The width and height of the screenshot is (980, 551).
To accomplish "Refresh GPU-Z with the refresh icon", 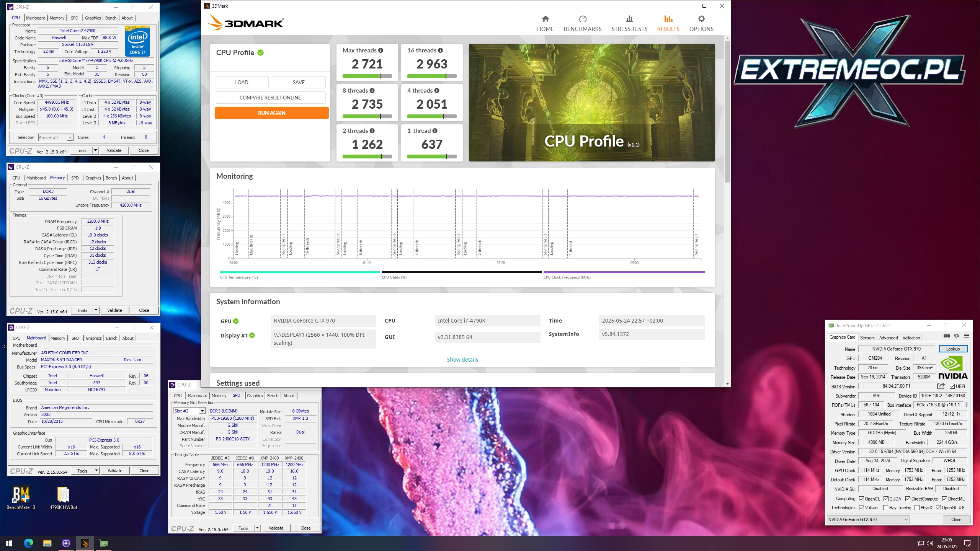I will coord(956,336).
